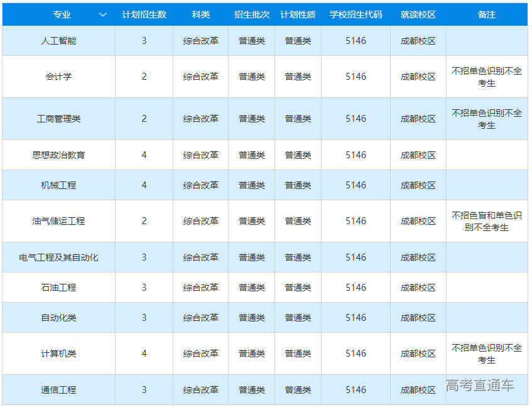The image size is (532, 410).
Task: Select the 电气工程及其自动化 cell
Action: coord(58,257)
